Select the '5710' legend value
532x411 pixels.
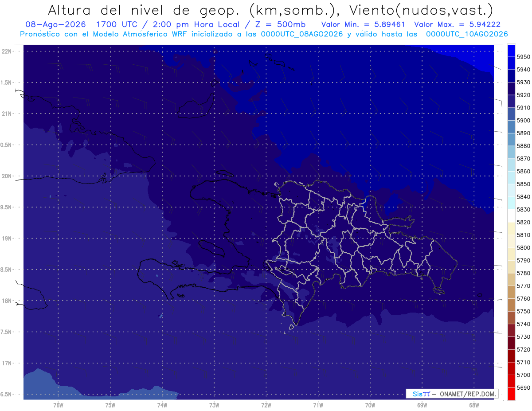pyautogui.click(x=524, y=362)
